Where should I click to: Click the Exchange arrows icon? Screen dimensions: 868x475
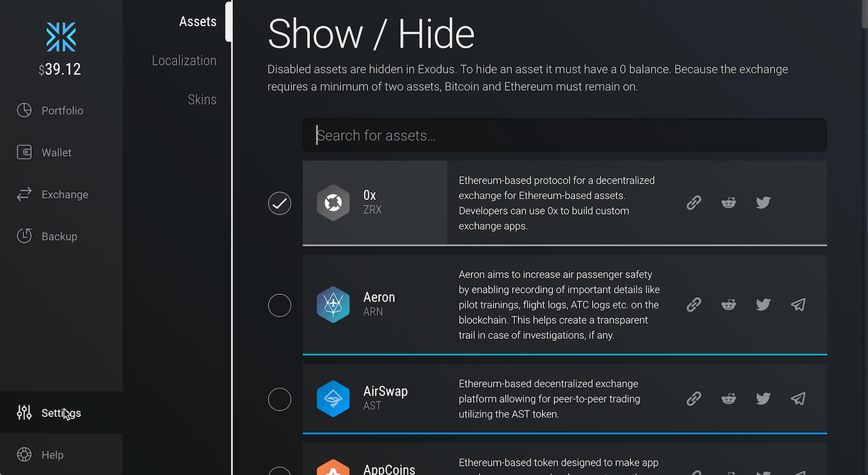coord(24,194)
